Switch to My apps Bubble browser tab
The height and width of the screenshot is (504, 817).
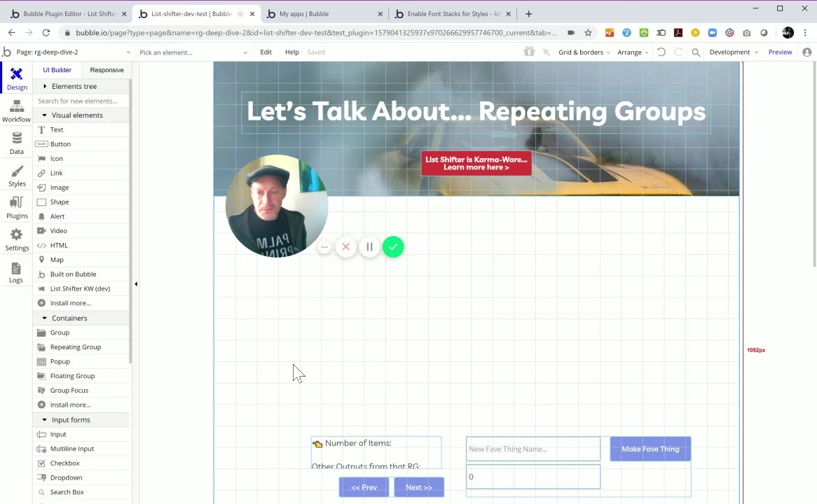pos(324,14)
